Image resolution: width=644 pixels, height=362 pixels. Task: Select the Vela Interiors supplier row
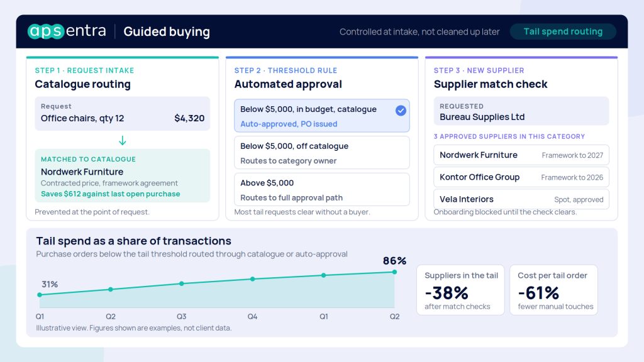tap(521, 199)
